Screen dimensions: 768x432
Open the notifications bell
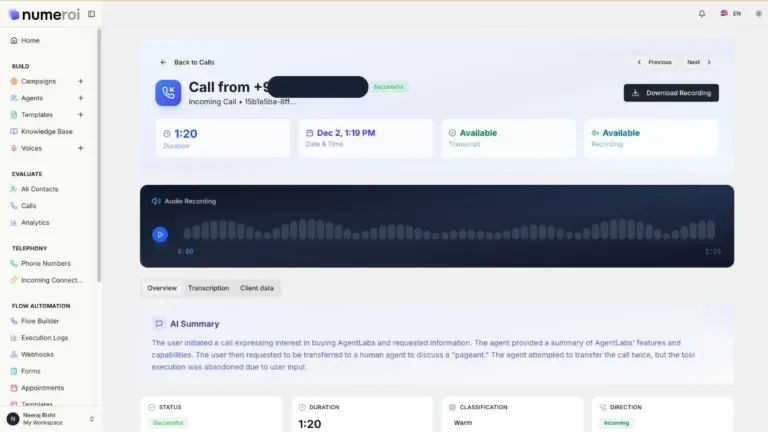701,14
